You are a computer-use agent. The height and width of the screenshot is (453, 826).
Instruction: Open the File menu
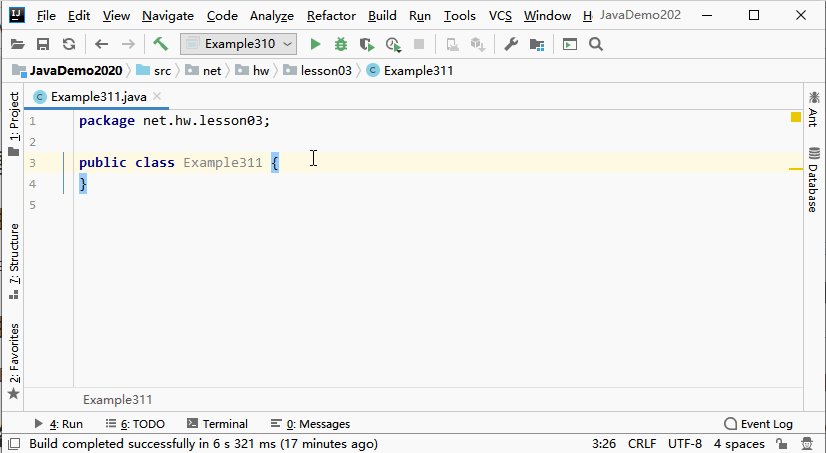coord(46,16)
